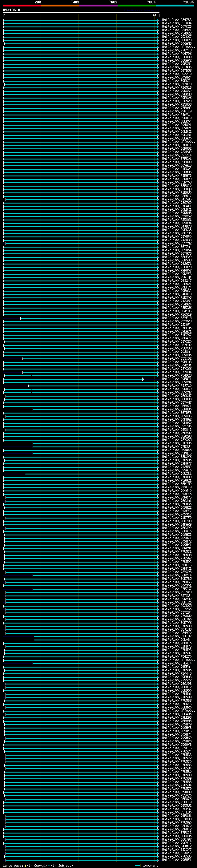Select UniRef100_A9PIL9 label
The width and height of the screenshot is (197, 868).
point(177,111)
